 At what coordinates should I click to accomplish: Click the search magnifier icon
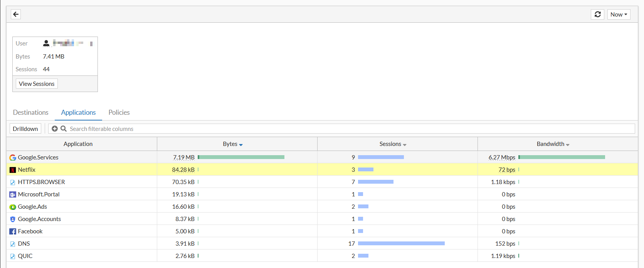click(64, 129)
